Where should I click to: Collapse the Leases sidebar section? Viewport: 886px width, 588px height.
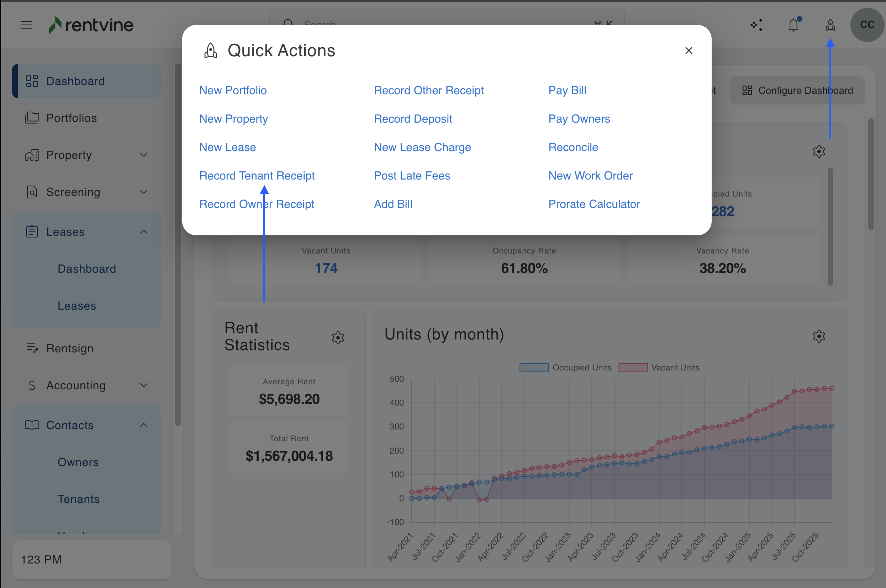click(143, 232)
